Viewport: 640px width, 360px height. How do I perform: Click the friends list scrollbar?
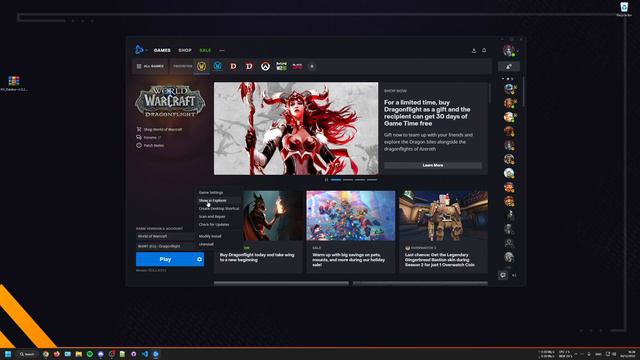[523, 92]
